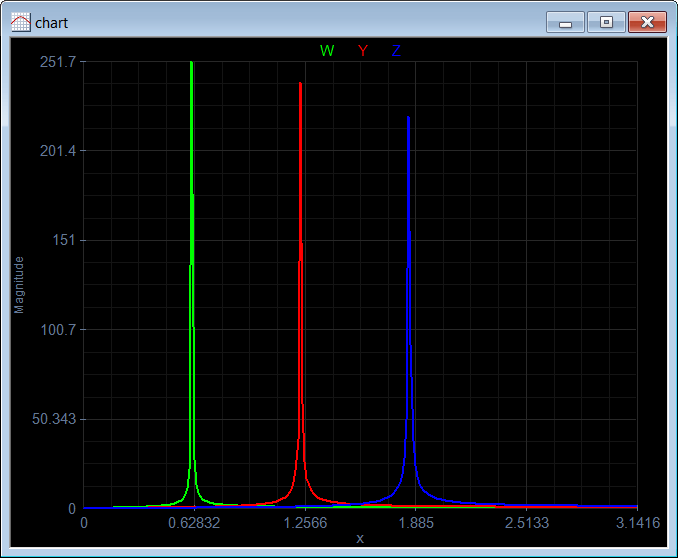Click the x-axis value 1.885
Viewport: 678px width, 558px height.
(x=416, y=523)
